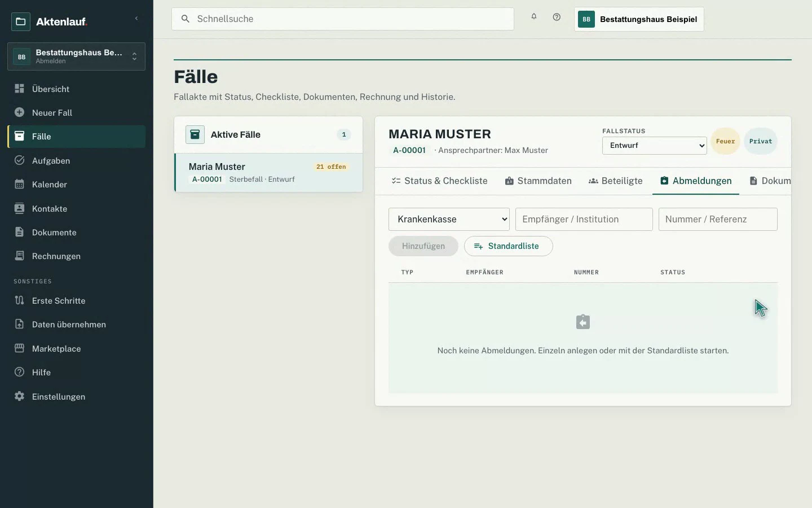
Task: Click the Bestattungshaus Beispiel account button
Action: click(639, 19)
